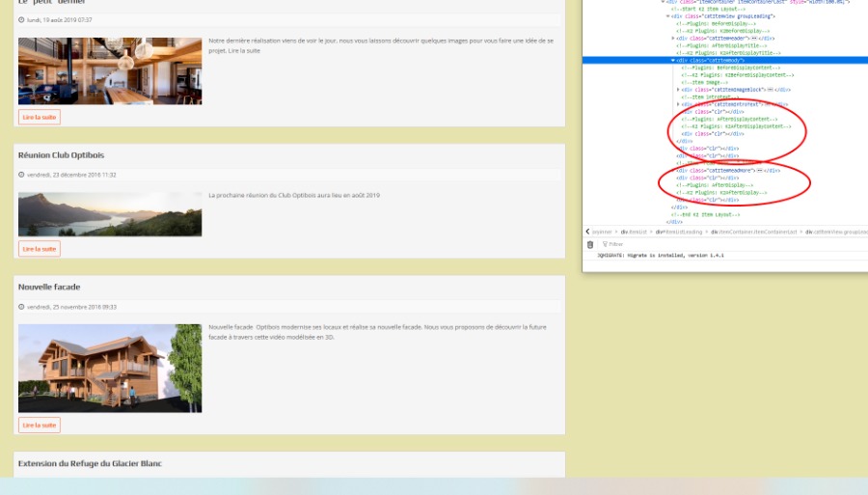Click the date vendredi, 23 décembre 2016 11:32
868x495 pixels.
[71, 175]
